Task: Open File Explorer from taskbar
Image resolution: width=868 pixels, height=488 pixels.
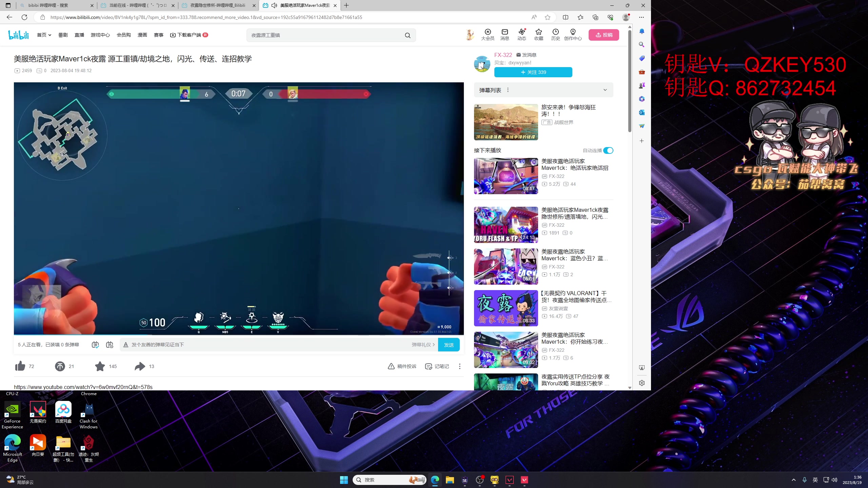Action: click(450, 480)
